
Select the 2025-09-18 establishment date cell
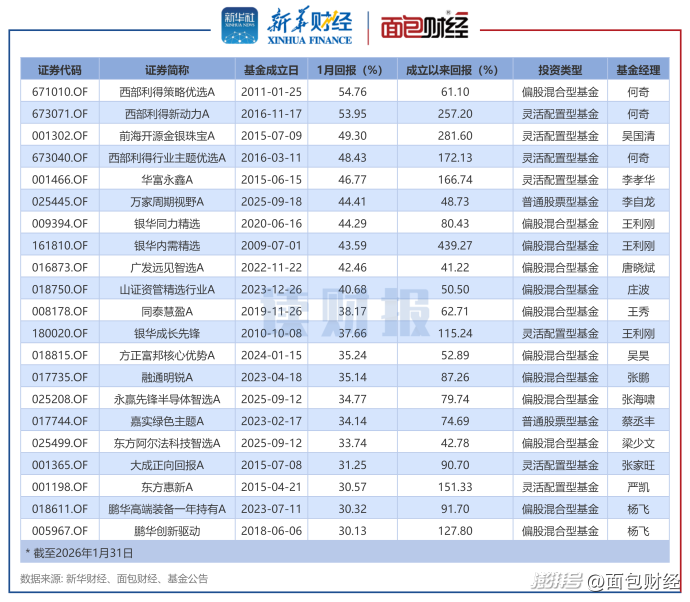(x=271, y=201)
